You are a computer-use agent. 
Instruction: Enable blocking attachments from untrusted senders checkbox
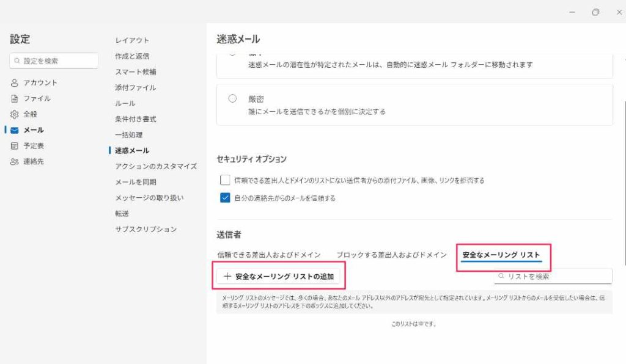pyautogui.click(x=224, y=180)
